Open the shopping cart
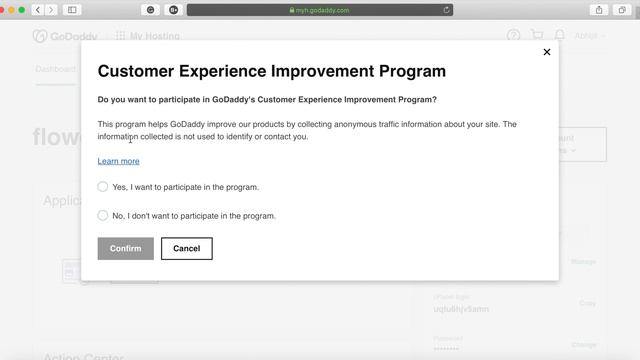This screenshot has height=360, width=640. 537,35
